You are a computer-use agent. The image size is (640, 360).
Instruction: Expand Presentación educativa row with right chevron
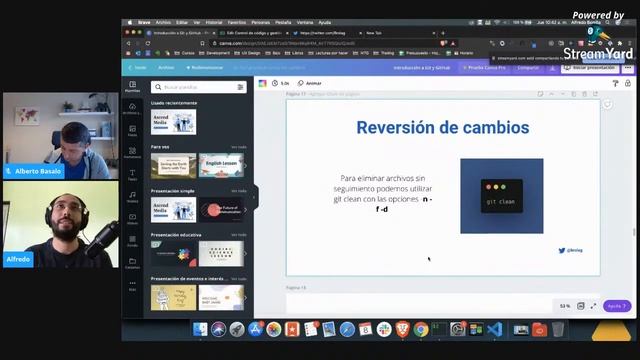[x=245, y=254]
